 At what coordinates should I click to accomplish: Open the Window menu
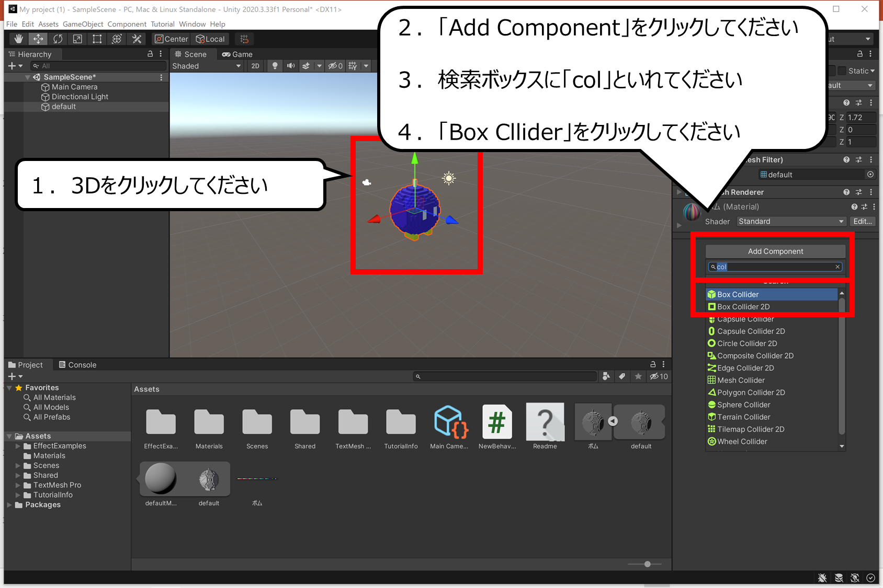(192, 24)
